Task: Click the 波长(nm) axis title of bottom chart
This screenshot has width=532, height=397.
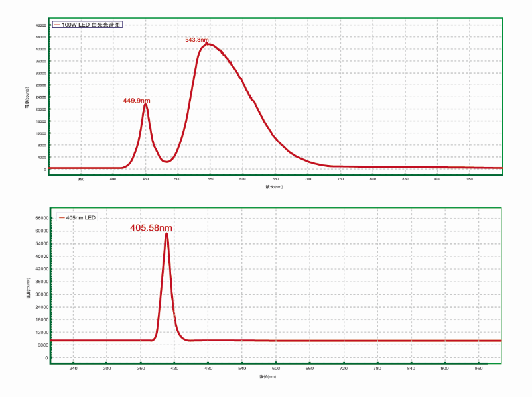Action: (x=267, y=376)
